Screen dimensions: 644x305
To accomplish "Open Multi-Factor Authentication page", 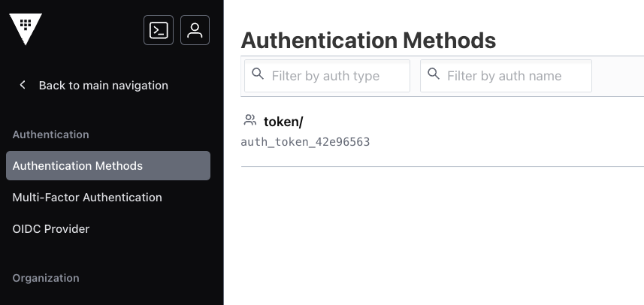I will coord(87,197).
